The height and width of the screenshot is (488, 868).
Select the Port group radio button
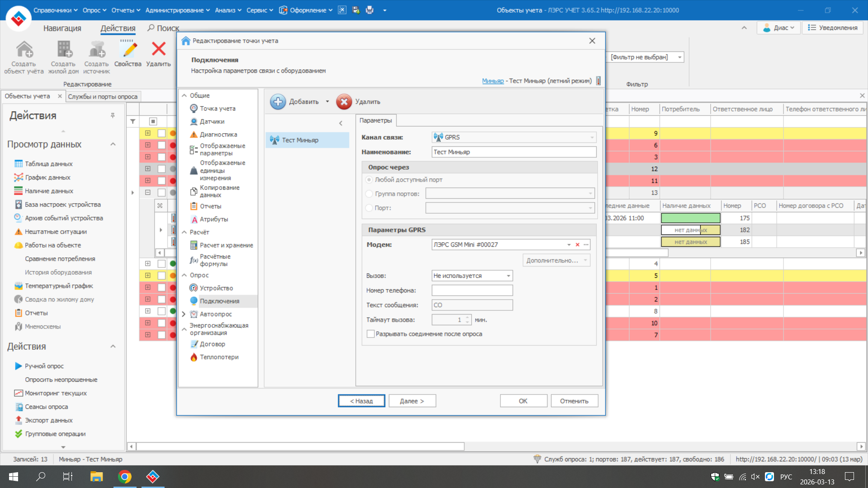(x=369, y=194)
